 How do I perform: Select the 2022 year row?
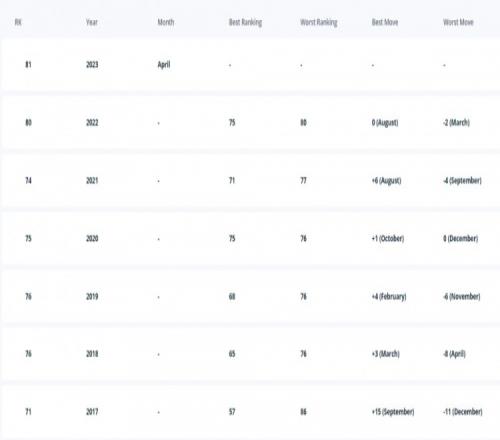[x=250, y=123]
